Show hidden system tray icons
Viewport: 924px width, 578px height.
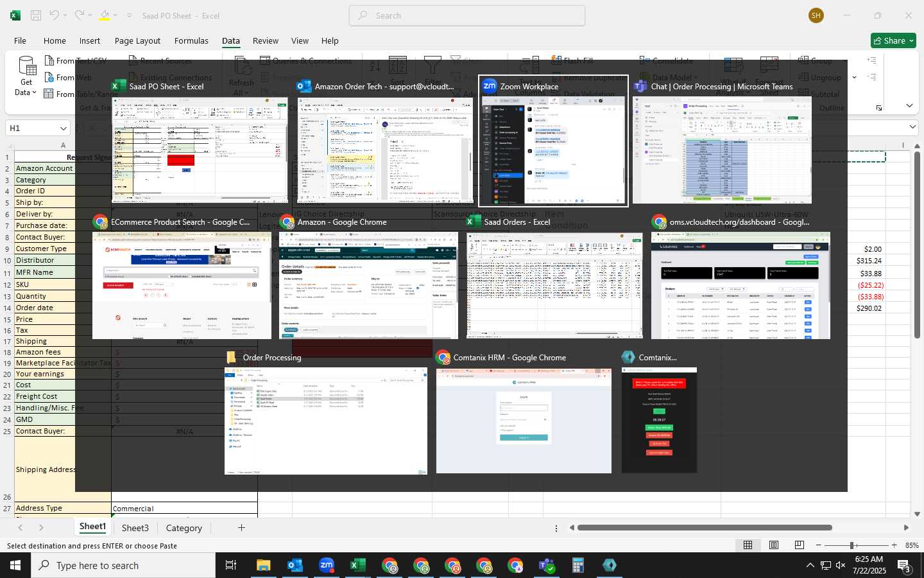[x=810, y=565]
